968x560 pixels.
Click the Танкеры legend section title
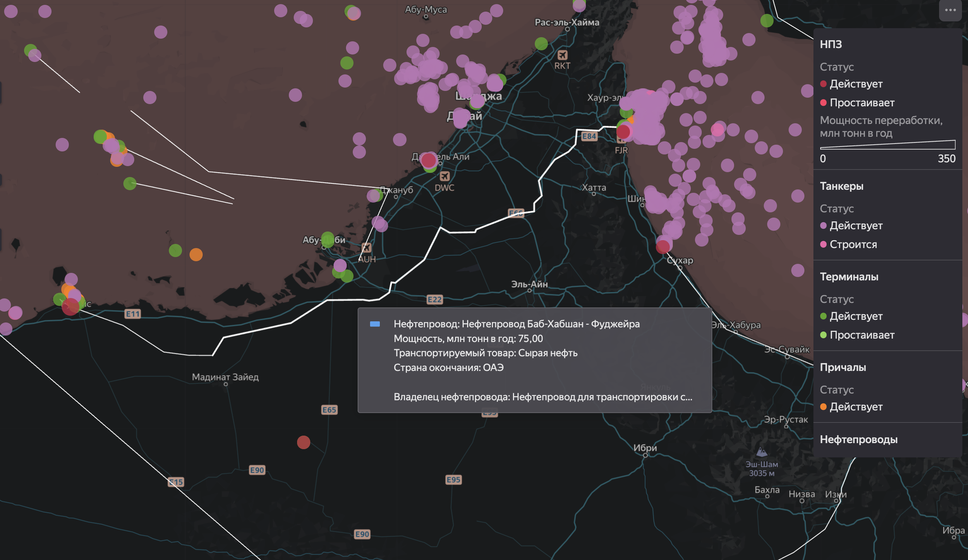pos(841,187)
